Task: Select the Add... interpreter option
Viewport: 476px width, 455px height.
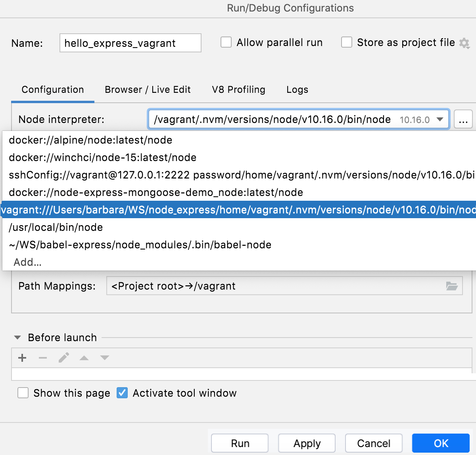Action: pos(27,262)
